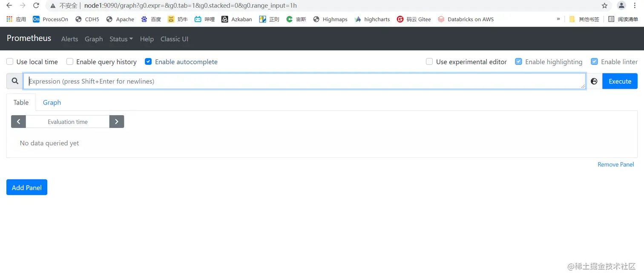Reload the page with refresh icon
The height and width of the screenshot is (279, 644).
click(x=36, y=6)
